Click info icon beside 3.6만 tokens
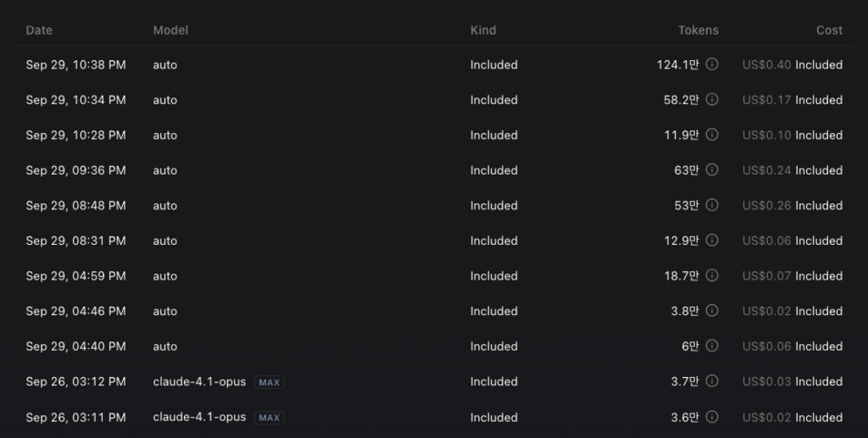This screenshot has width=868, height=438. click(712, 417)
